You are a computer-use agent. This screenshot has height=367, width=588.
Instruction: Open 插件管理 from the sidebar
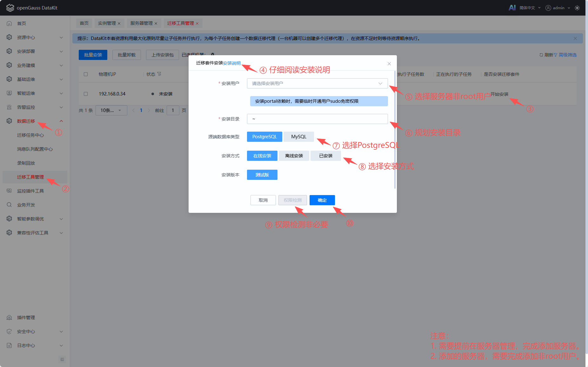26,318
